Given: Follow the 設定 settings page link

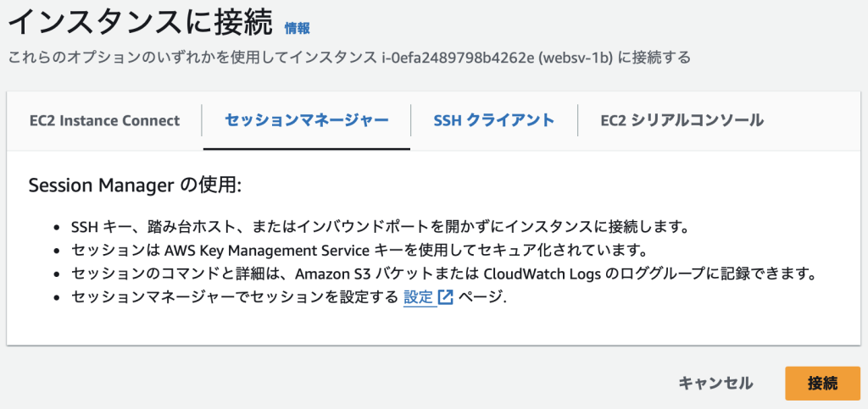Looking at the screenshot, I should pos(419,297).
